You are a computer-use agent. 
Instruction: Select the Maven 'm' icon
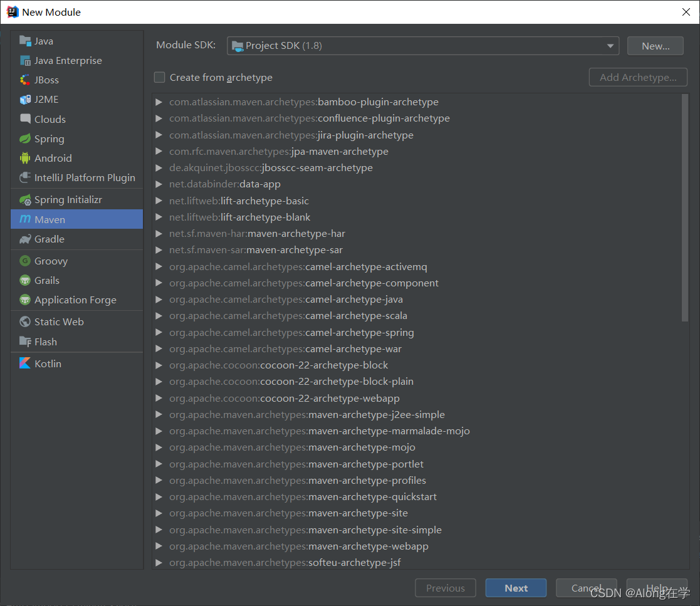coord(25,219)
